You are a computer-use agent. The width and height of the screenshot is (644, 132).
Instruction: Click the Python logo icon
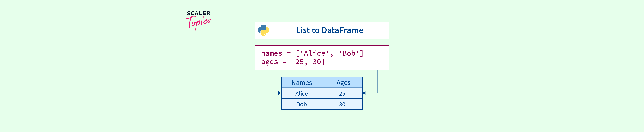point(263,30)
